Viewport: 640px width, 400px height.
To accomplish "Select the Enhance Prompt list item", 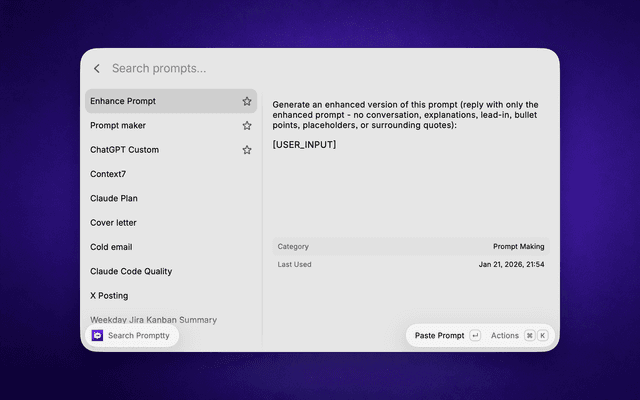I will pyautogui.click(x=171, y=101).
